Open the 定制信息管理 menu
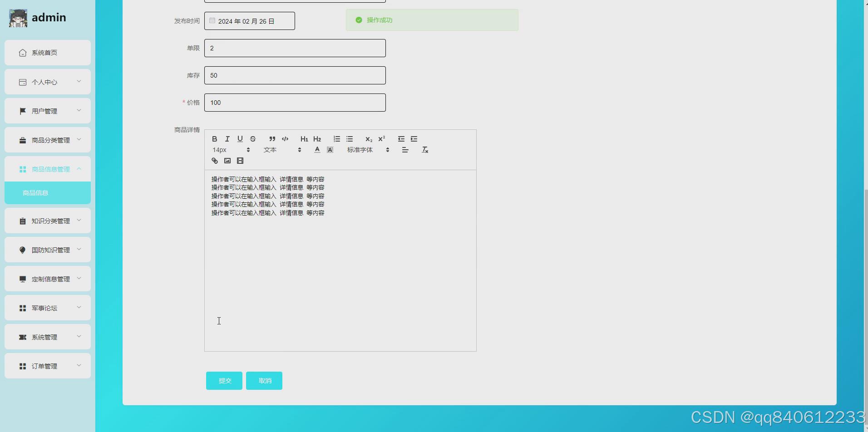868x432 pixels. pos(48,279)
